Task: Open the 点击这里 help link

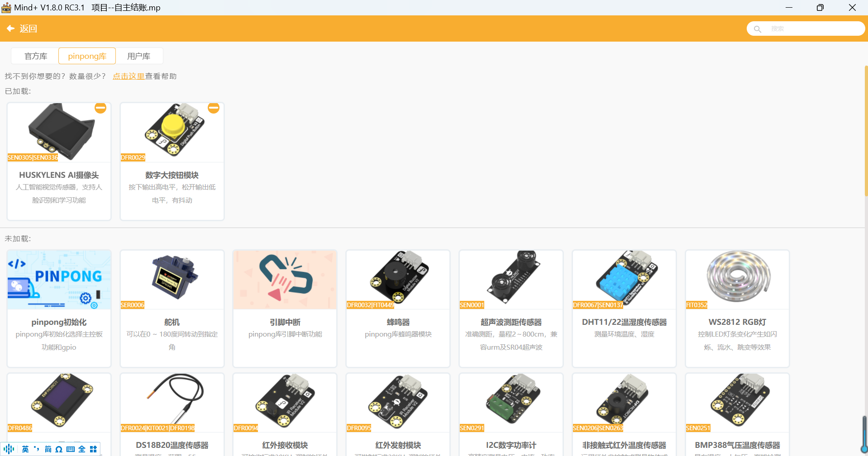Action: click(129, 76)
